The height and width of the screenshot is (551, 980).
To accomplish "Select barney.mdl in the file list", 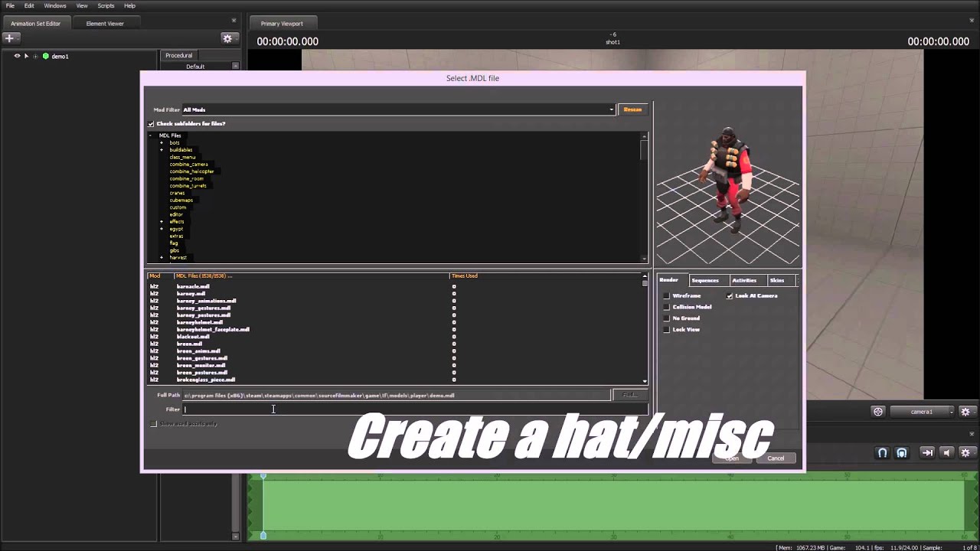I will coord(191,294).
